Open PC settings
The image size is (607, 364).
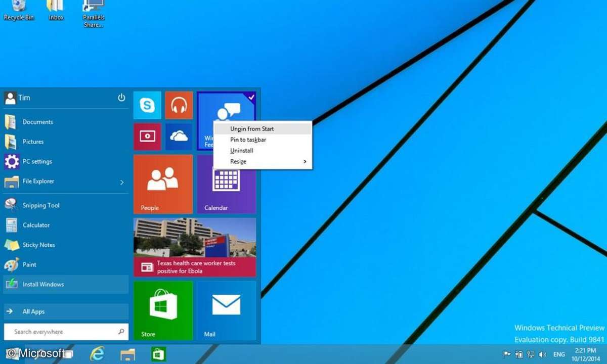point(66,161)
